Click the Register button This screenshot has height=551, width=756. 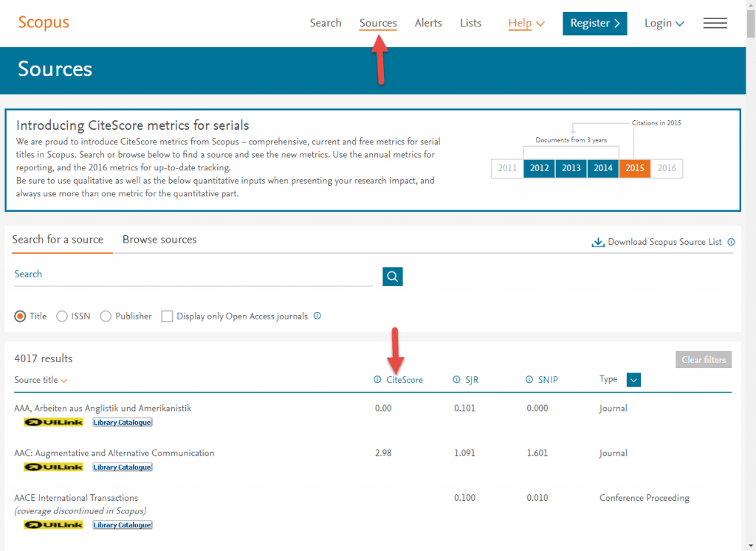click(594, 23)
